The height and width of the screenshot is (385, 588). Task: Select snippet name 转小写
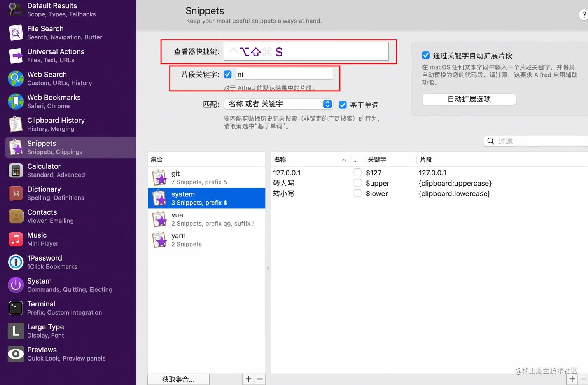point(283,193)
